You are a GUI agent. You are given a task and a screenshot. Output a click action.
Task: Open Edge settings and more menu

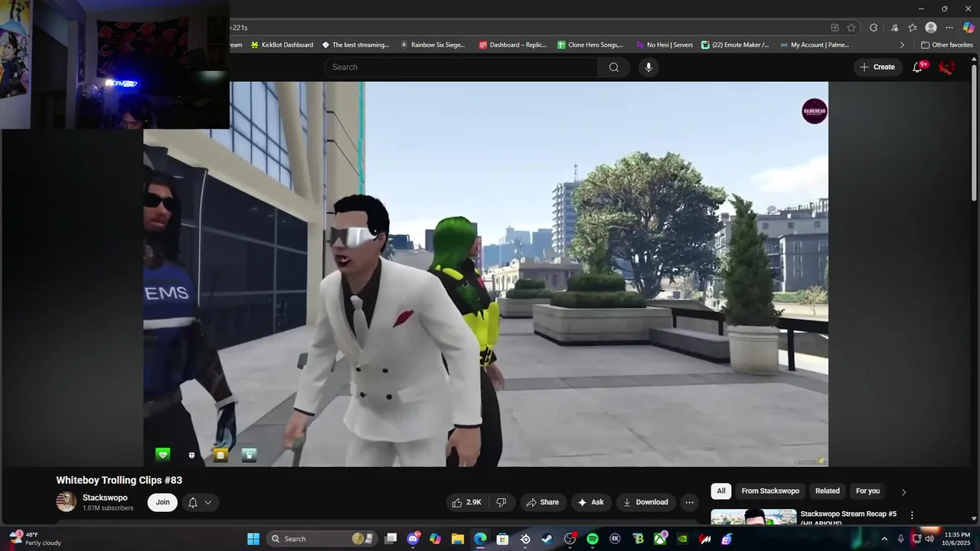[949, 28]
